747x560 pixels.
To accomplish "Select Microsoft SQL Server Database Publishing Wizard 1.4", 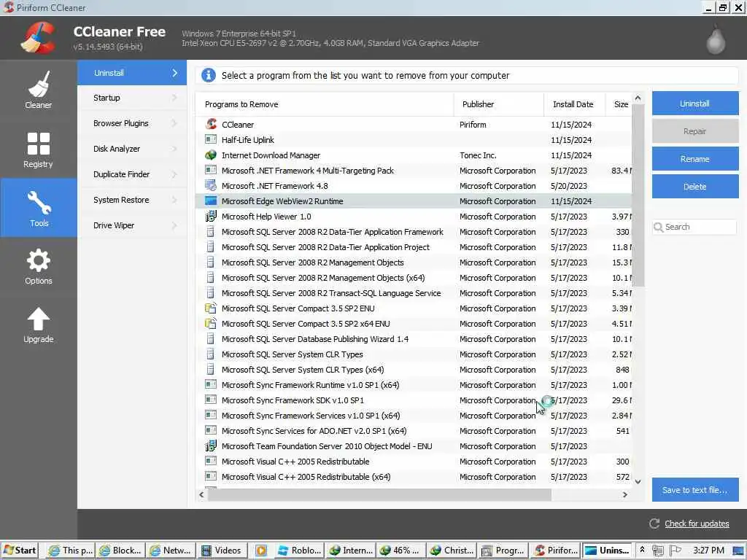I will click(414, 339).
